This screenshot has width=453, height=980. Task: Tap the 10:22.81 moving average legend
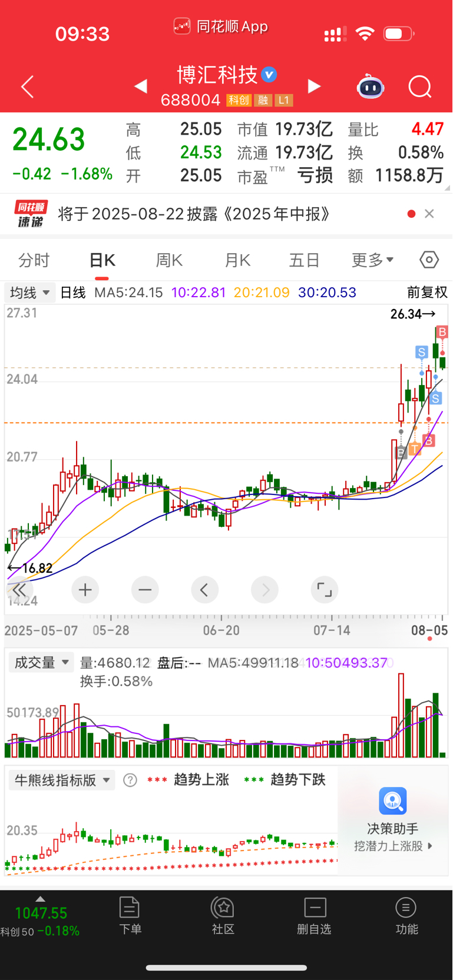point(199,293)
